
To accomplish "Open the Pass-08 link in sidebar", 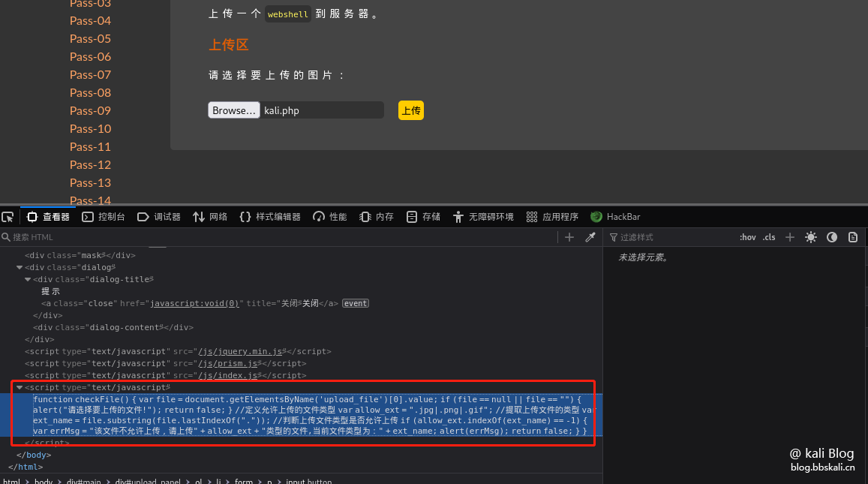I will pyautogui.click(x=90, y=92).
